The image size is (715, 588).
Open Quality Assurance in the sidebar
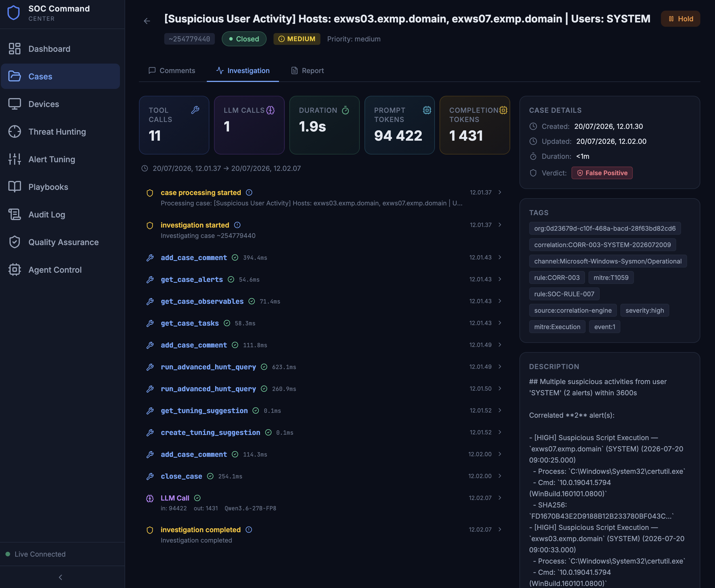[x=61, y=242]
